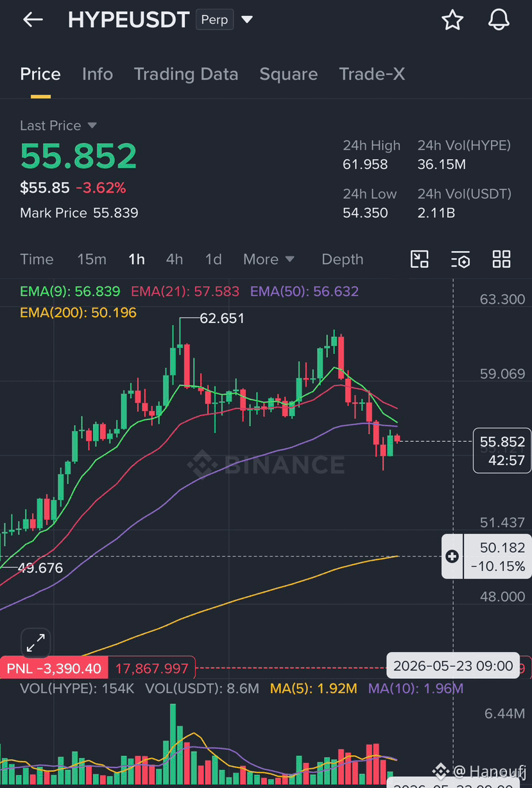Click the 48.000 price axis label

(502, 597)
